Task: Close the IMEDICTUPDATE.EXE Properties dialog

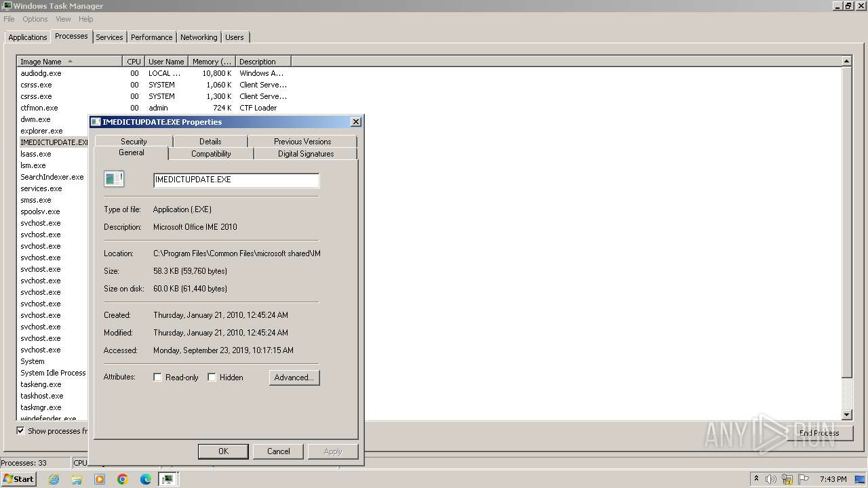Action: [355, 122]
